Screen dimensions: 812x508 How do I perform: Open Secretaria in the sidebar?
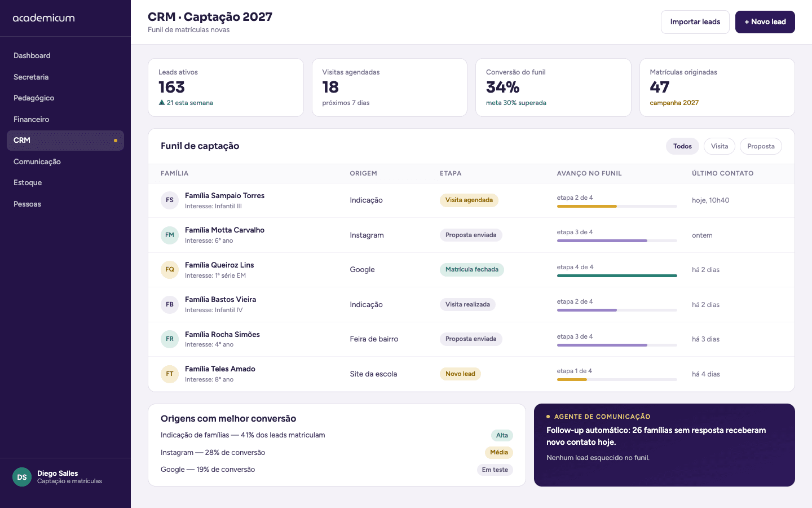pyautogui.click(x=65, y=77)
